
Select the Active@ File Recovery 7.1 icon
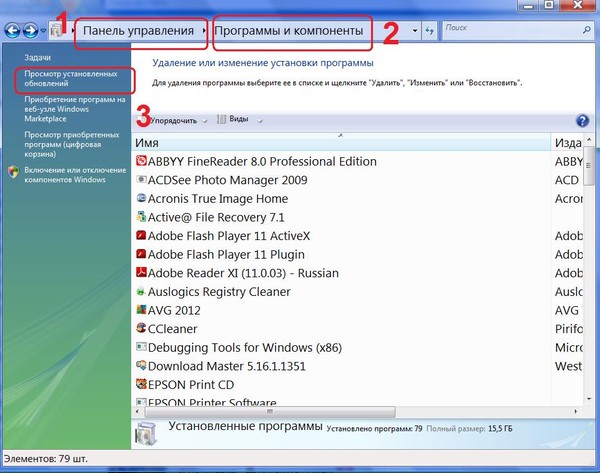click(x=141, y=217)
